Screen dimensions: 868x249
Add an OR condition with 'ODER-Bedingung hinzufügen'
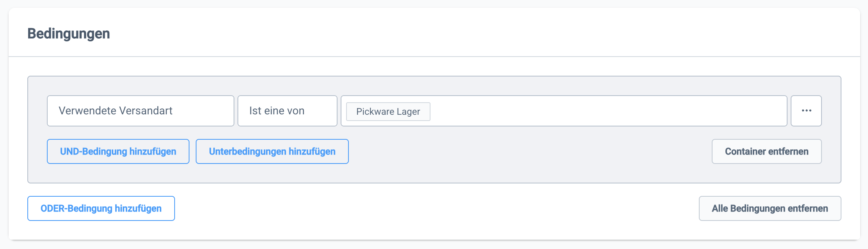pyautogui.click(x=101, y=208)
